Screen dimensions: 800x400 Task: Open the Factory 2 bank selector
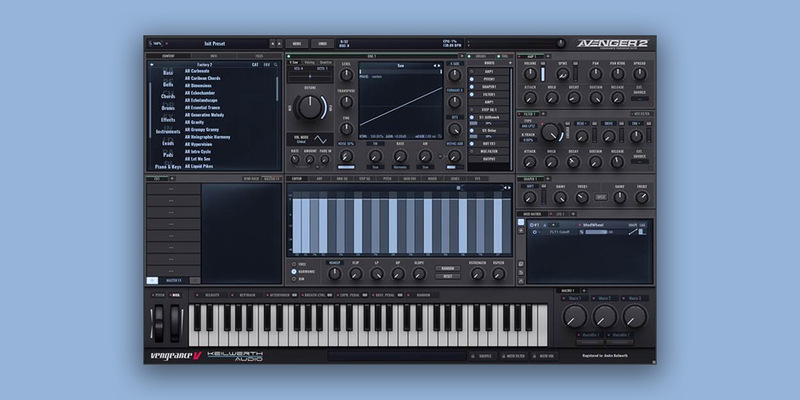(x=205, y=65)
